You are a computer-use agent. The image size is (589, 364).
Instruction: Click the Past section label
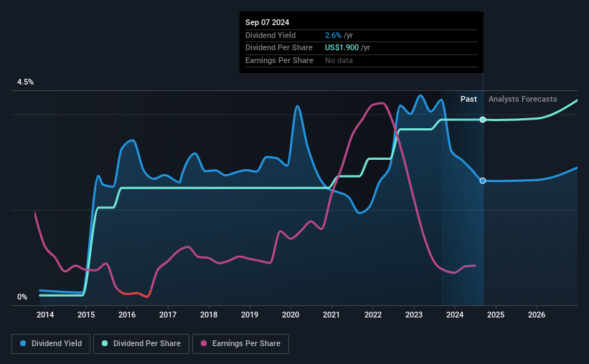tap(468, 99)
